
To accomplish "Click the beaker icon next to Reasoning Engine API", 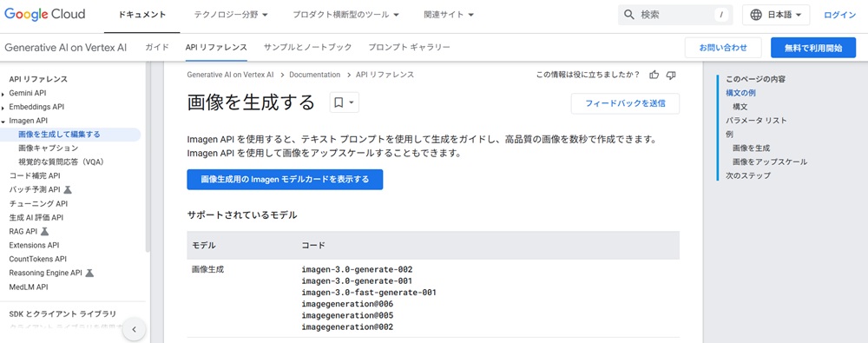I will point(89,273).
